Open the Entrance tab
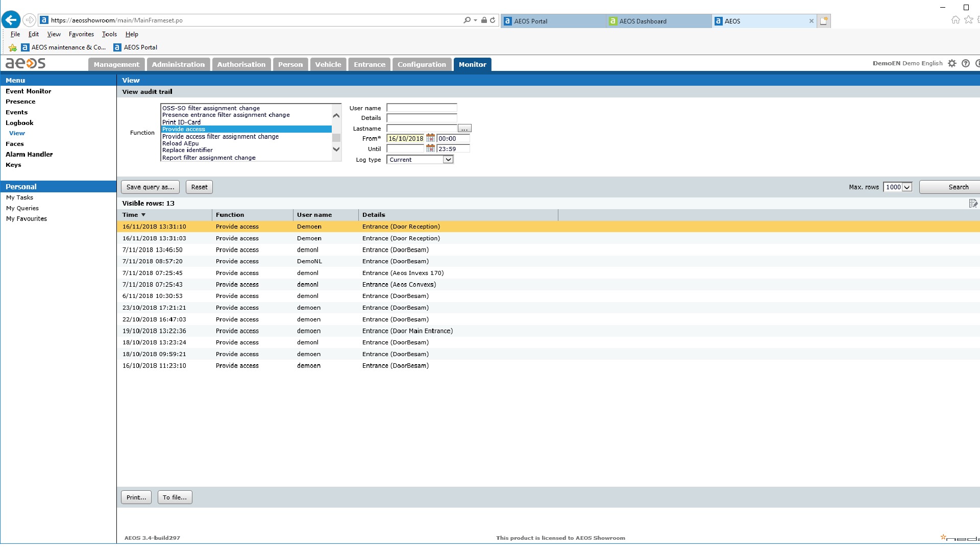This screenshot has width=980, height=551. (x=370, y=64)
